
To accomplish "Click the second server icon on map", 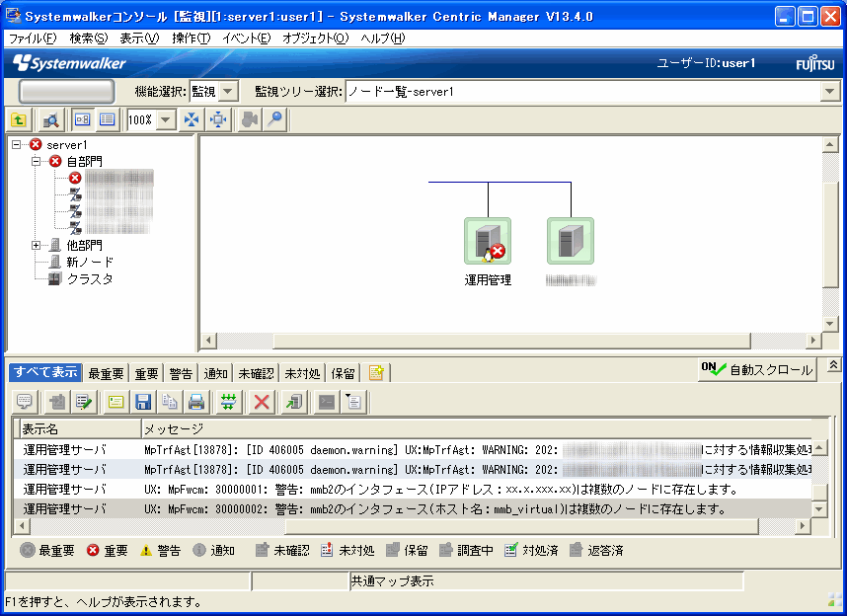I will coord(571,241).
